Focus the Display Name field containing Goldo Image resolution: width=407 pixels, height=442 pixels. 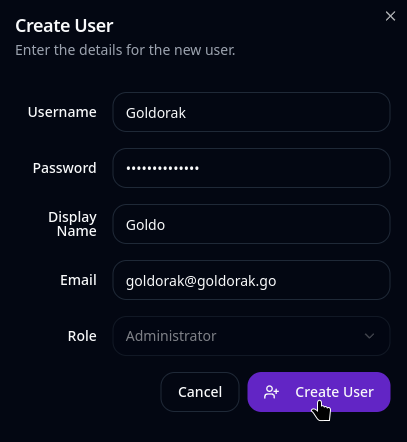coord(251,224)
